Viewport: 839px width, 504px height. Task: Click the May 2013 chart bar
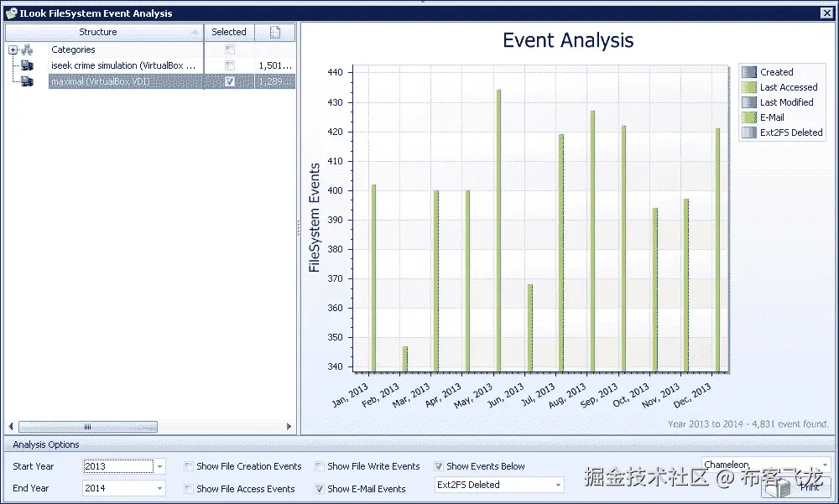498,231
